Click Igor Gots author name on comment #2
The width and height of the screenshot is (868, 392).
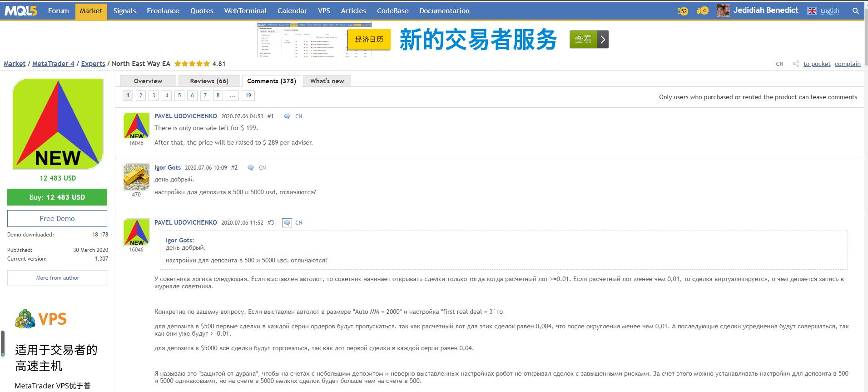click(x=168, y=168)
